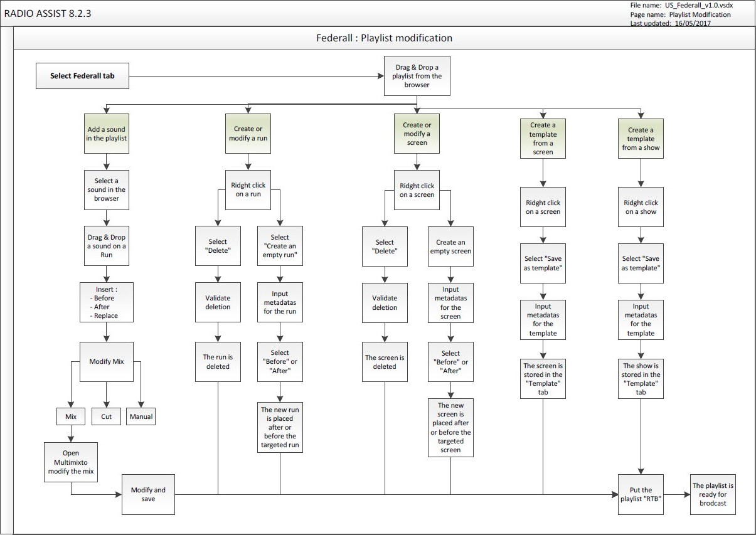The height and width of the screenshot is (535, 756).
Task: Select the 'Create an empty screen' box
Action: pos(450,246)
